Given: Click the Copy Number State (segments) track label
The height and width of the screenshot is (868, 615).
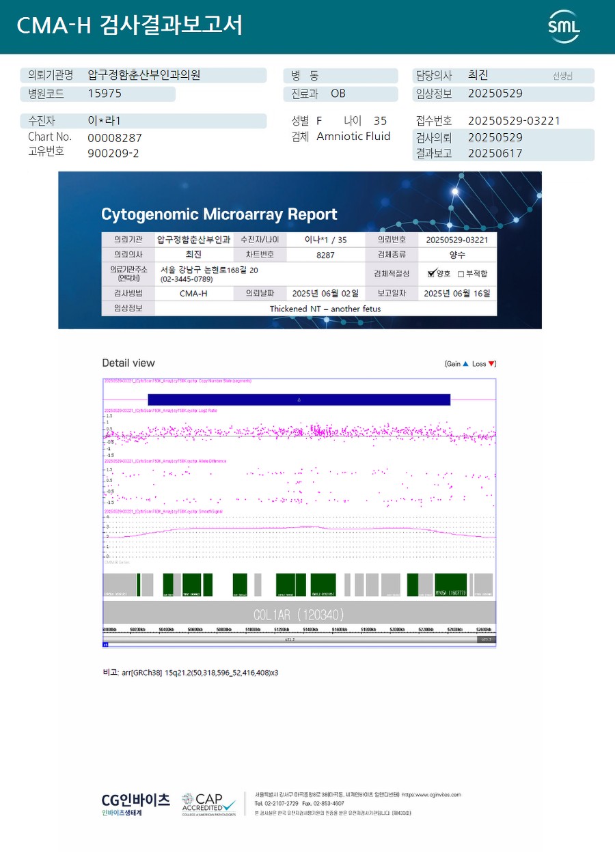Looking at the screenshot, I should [177, 380].
